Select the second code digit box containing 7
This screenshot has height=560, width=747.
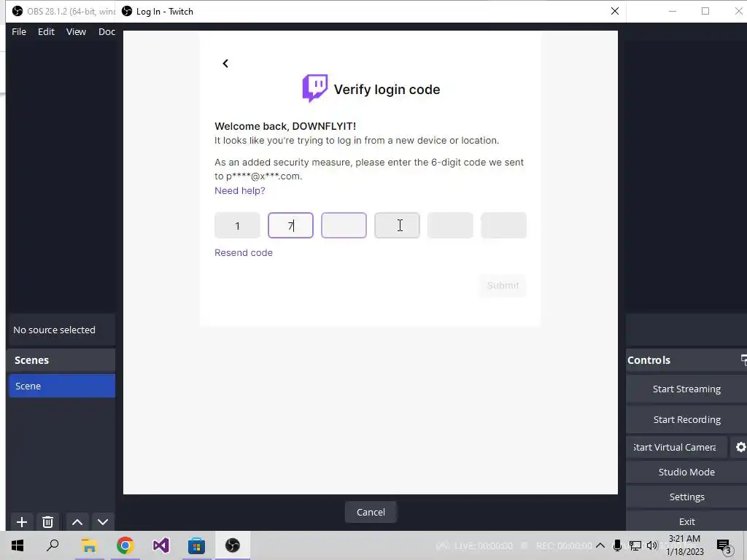(x=290, y=225)
